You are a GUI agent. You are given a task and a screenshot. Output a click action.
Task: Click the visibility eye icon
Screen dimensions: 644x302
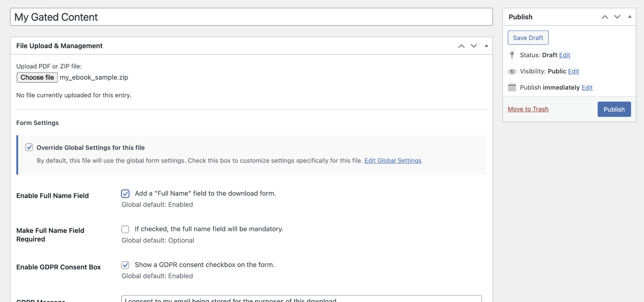[512, 72]
